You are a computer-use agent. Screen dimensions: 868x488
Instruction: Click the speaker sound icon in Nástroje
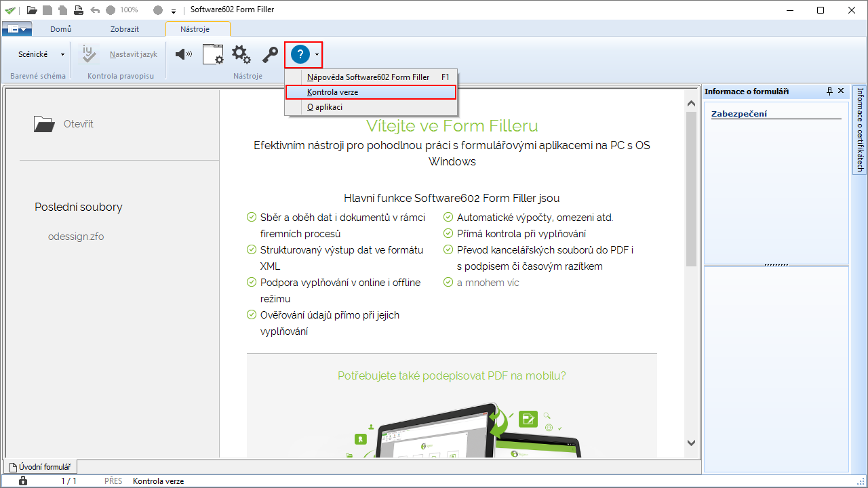[184, 54]
